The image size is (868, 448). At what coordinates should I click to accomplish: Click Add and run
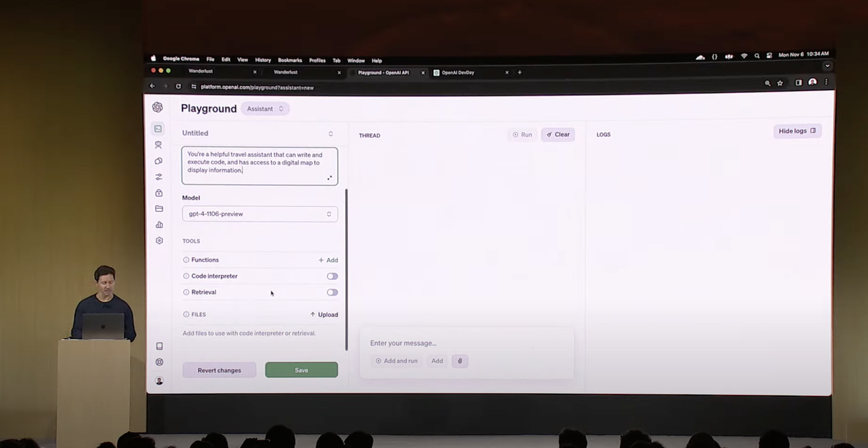pyautogui.click(x=397, y=361)
